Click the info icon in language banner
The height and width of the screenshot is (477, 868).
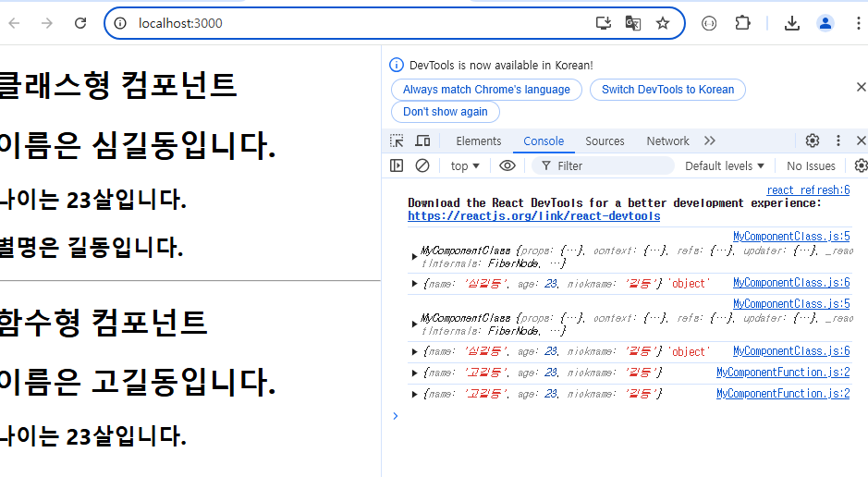[x=397, y=66]
